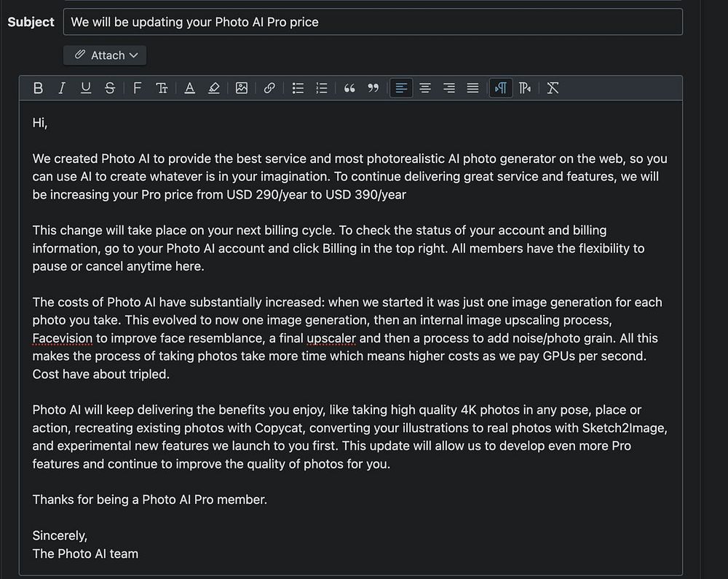This screenshot has width=728, height=579.
Task: Toggle left-to-right text direction
Action: [x=501, y=88]
